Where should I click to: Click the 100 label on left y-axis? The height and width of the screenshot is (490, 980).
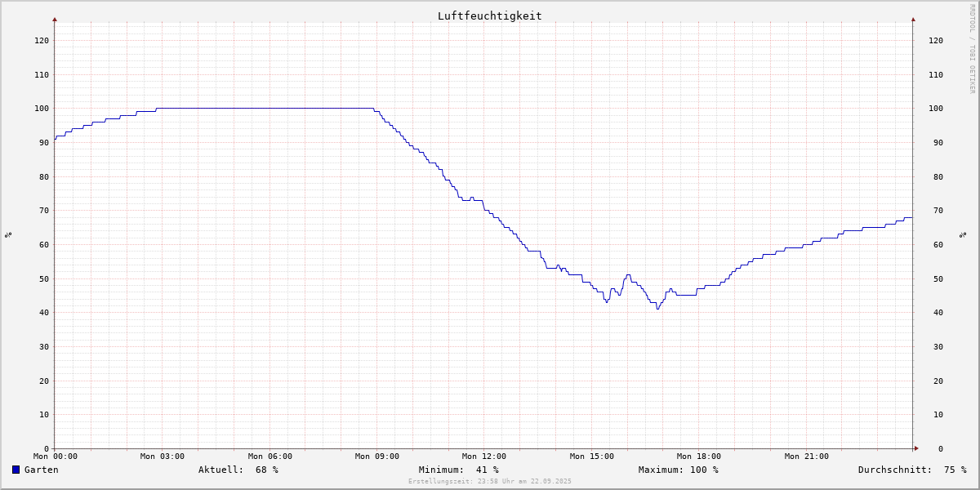click(42, 109)
